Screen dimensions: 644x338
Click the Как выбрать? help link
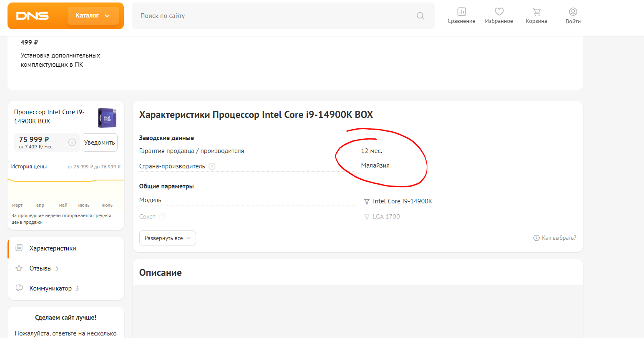point(555,238)
